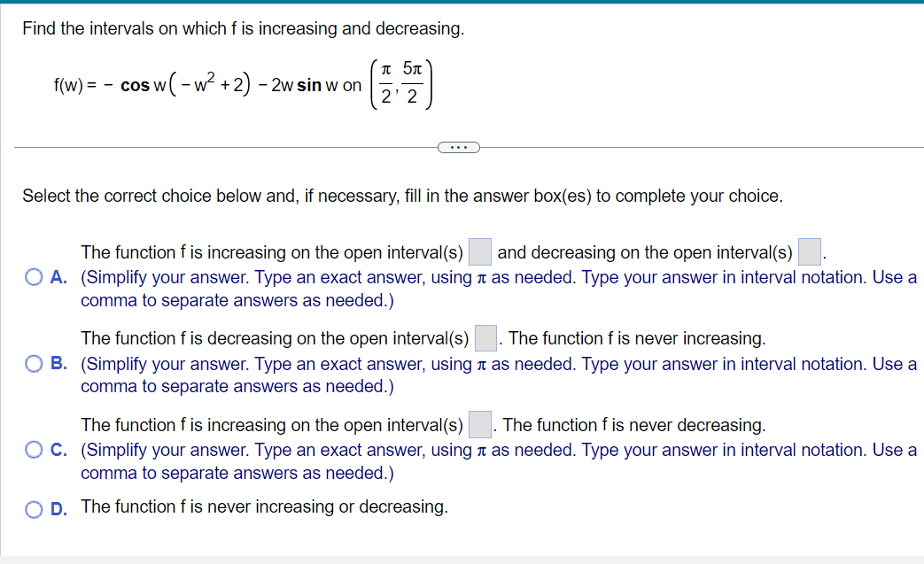Click the bold choice label B
Image resolution: width=924 pixels, height=564 pixels.
coord(57,364)
